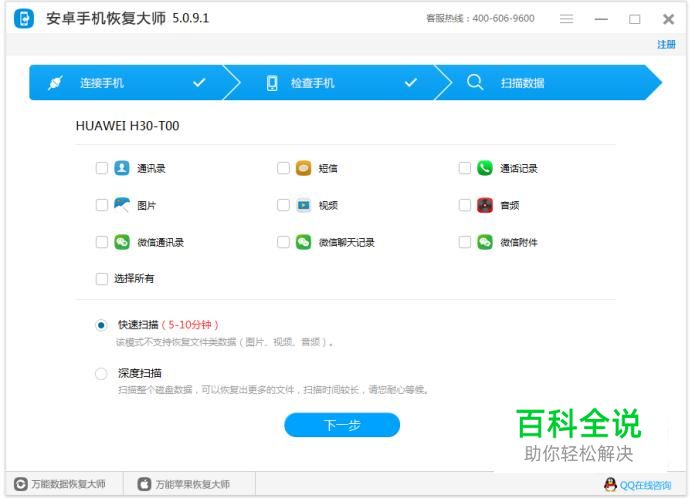Click the plug icon in 连接手机 step
This screenshot has width=692, height=498.
tap(55, 83)
